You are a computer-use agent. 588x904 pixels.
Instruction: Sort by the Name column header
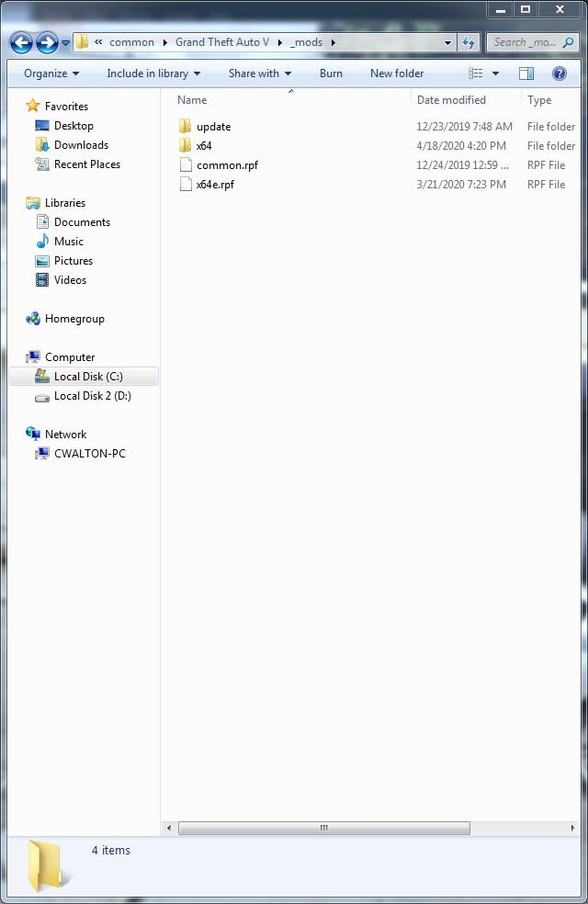pos(192,100)
